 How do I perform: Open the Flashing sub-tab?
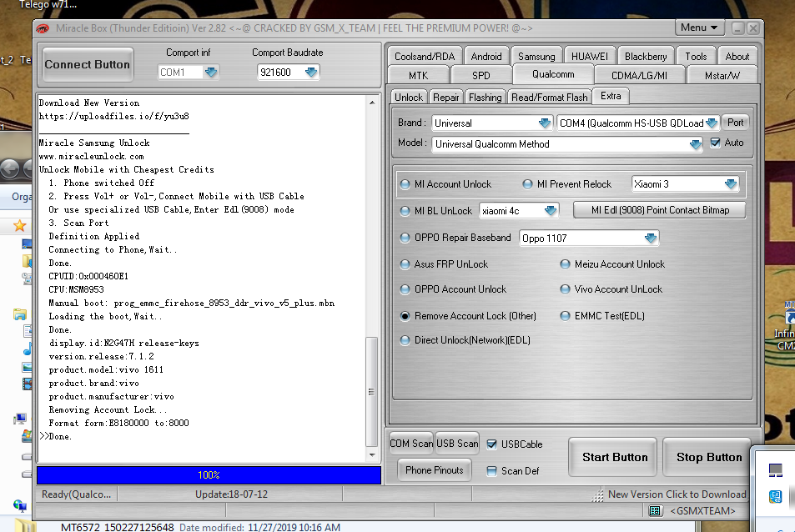point(486,98)
